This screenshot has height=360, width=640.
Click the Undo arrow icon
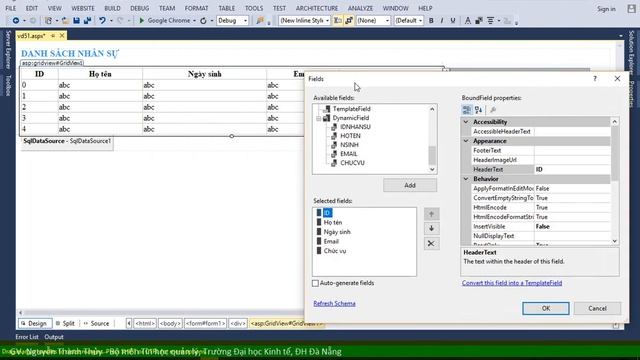click(102, 20)
